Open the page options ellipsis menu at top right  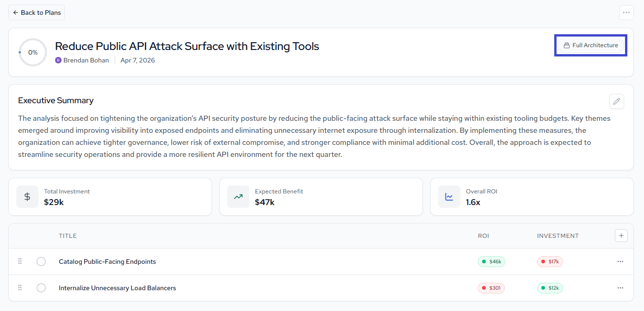(x=626, y=12)
